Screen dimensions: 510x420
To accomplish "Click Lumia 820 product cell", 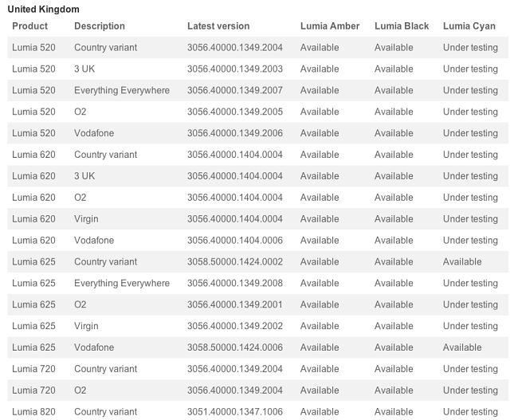I will pos(33,412).
